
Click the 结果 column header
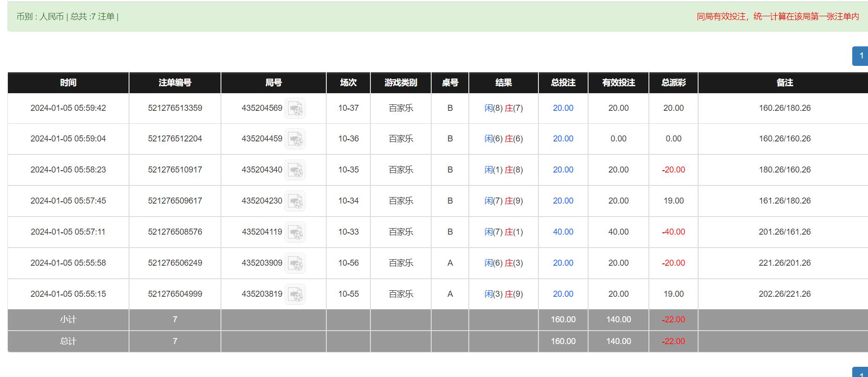pyautogui.click(x=504, y=83)
